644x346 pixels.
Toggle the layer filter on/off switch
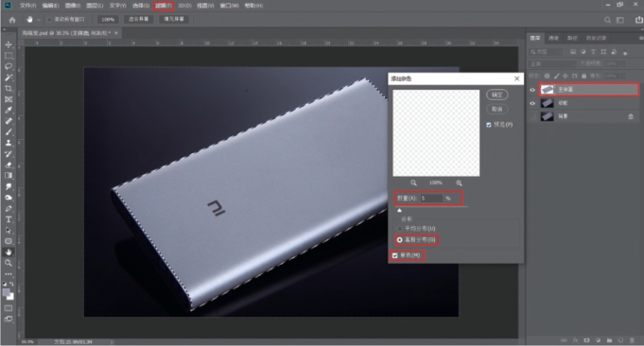click(x=625, y=53)
